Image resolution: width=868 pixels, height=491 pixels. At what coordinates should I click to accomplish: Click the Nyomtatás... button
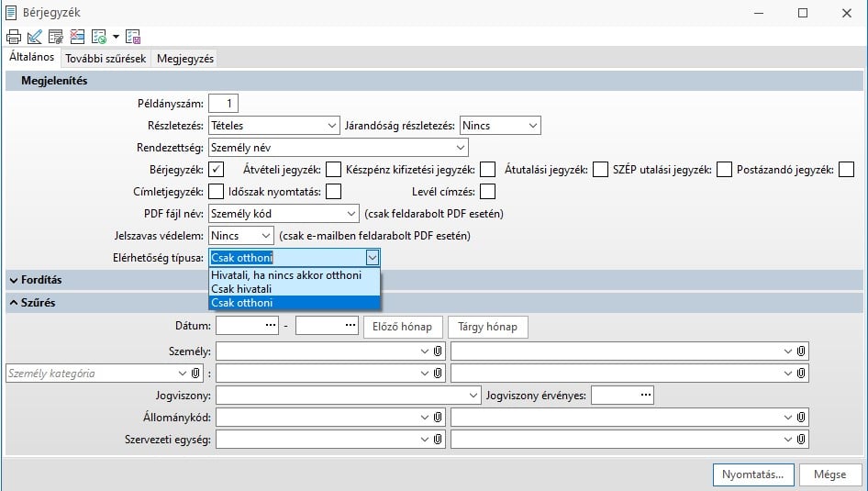pos(752,474)
